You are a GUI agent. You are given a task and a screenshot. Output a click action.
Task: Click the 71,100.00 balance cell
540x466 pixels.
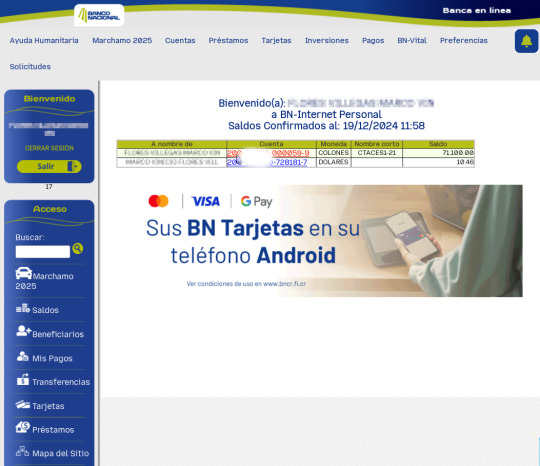(x=438, y=153)
